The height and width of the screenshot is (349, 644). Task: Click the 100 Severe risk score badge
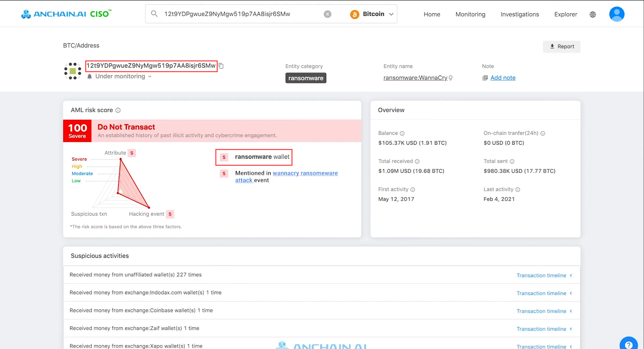point(77,131)
